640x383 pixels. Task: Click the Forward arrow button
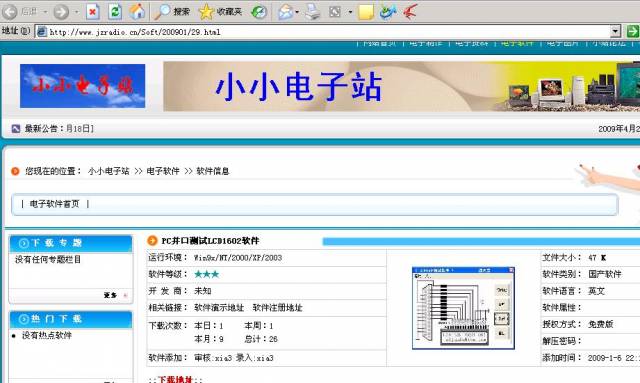coord(61,12)
